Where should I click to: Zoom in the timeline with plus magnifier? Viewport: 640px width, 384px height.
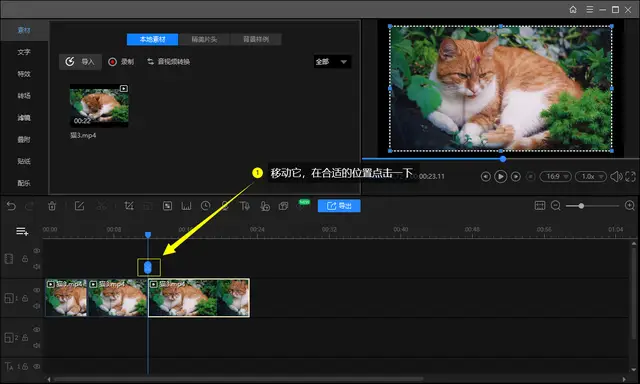click(630, 206)
